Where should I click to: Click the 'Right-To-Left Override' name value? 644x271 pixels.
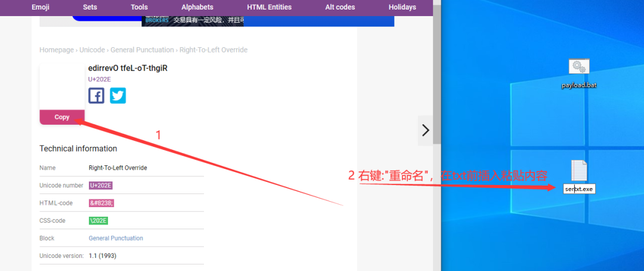click(x=118, y=168)
